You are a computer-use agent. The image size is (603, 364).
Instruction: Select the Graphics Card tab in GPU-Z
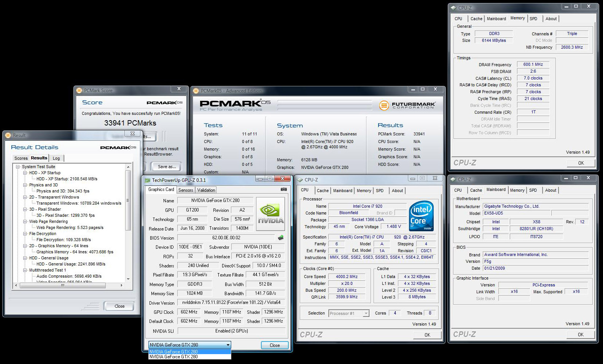point(161,189)
